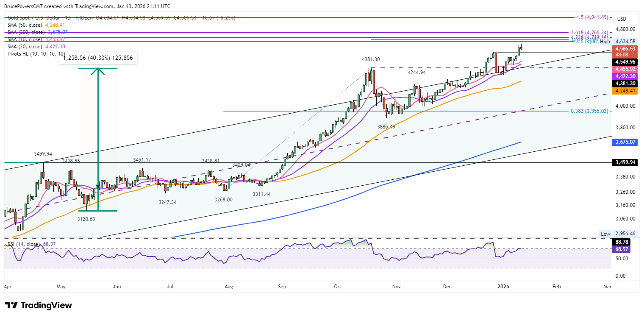Viewport: 644px width, 318px height.
Task: Select the Pivots HL indicator legend
Action: 36,54
